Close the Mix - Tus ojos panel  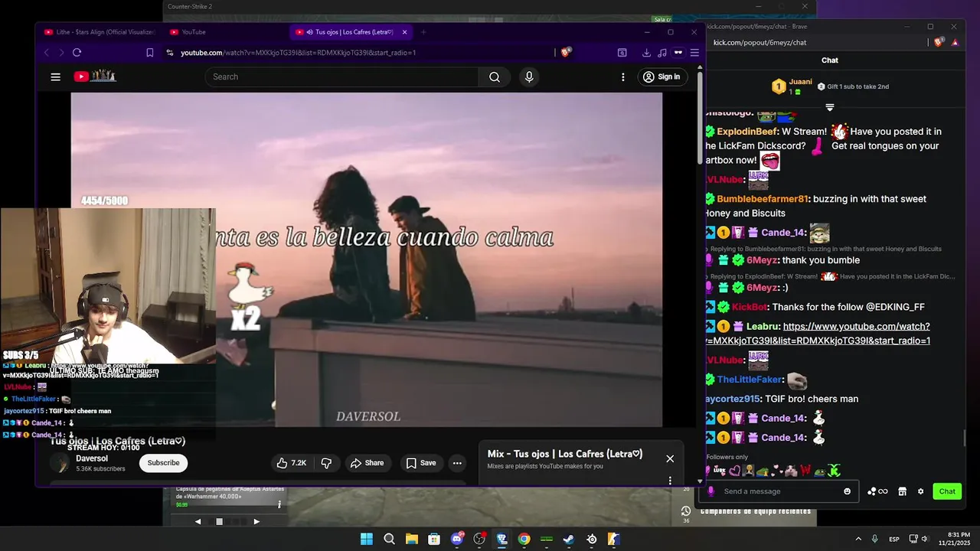click(x=670, y=458)
